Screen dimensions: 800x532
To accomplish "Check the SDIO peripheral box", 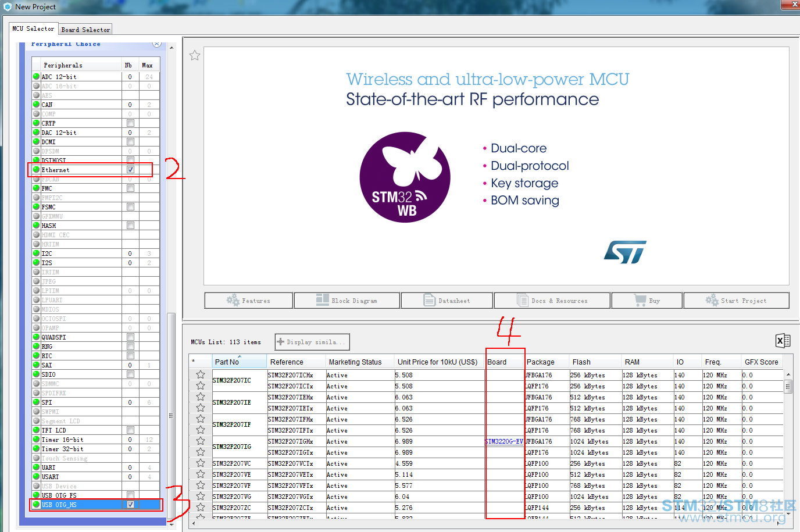I will 130,374.
